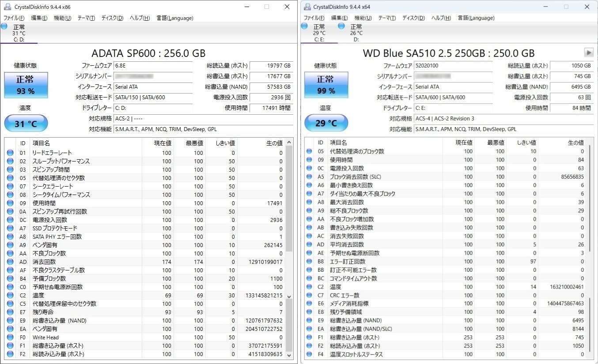Open テーマ menu in x86 window

(86, 18)
